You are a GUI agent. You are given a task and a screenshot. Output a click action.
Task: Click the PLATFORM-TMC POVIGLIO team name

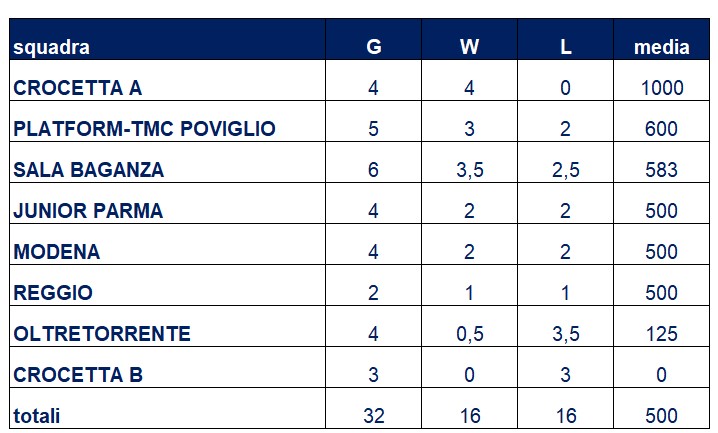point(144,129)
